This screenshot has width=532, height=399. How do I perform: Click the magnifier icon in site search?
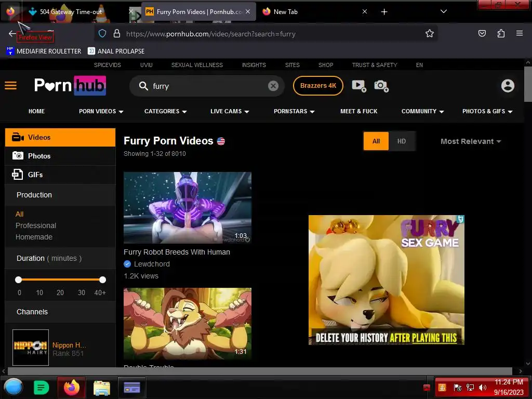pos(143,86)
